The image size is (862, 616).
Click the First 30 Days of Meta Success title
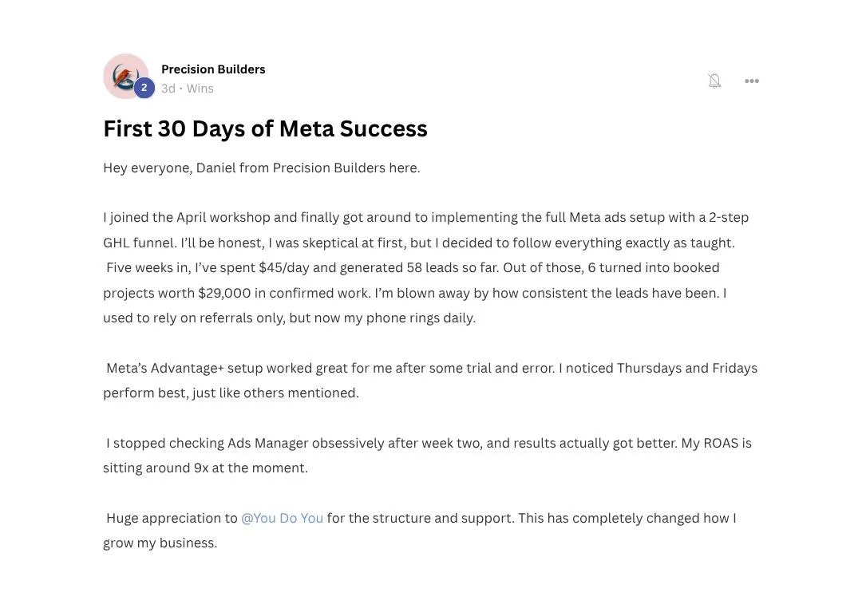click(265, 128)
